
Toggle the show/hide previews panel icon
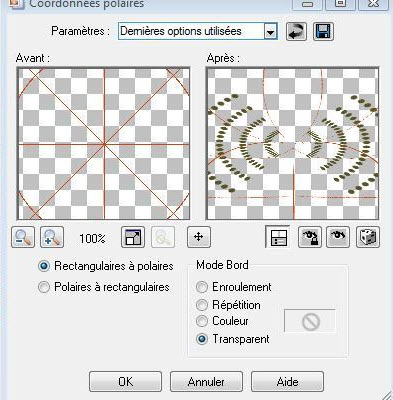[278, 237]
